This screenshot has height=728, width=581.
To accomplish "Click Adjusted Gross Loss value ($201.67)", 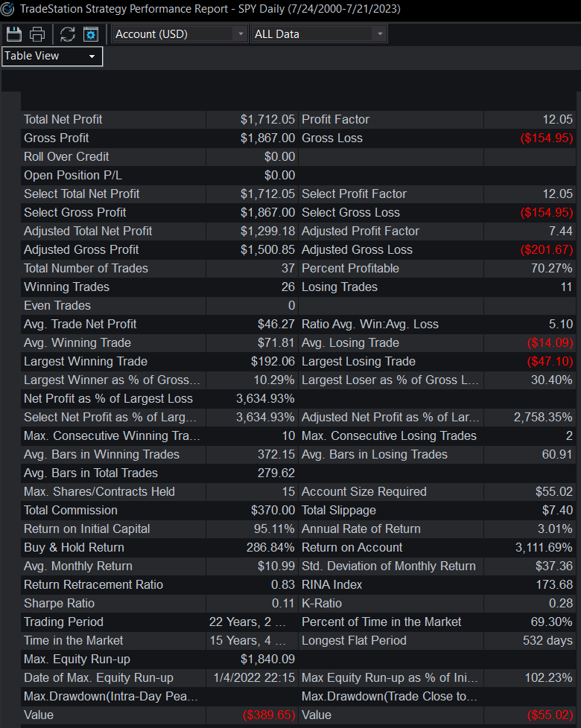I will pos(547,249).
